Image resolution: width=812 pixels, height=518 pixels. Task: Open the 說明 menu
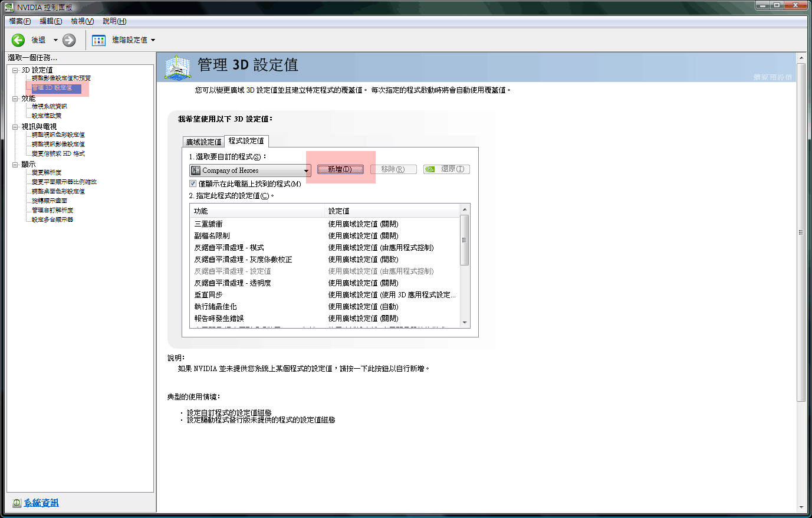(x=114, y=21)
